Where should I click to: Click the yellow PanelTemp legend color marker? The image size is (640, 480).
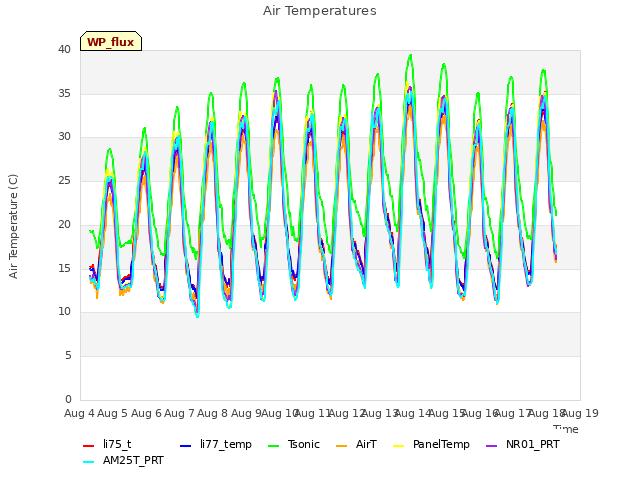coord(398,446)
